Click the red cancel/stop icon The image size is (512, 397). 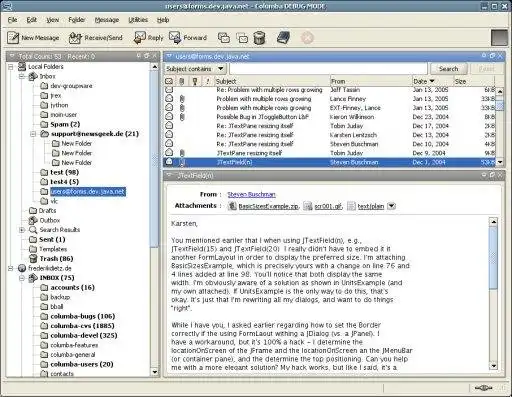click(x=307, y=38)
